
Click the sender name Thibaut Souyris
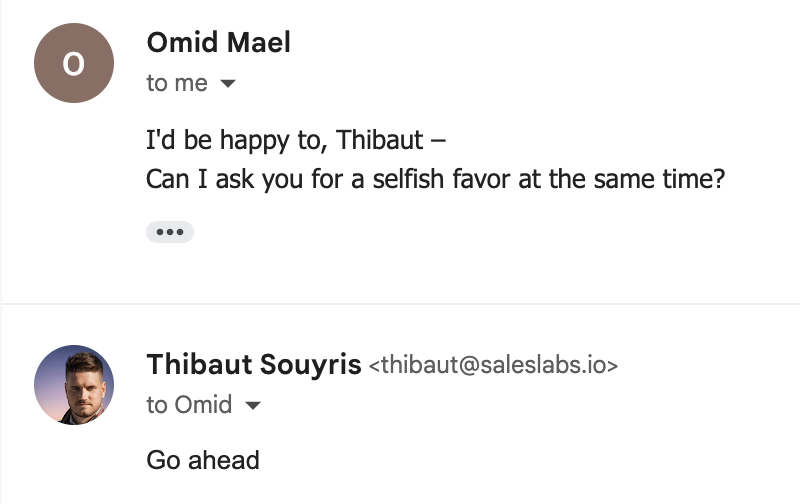254,364
